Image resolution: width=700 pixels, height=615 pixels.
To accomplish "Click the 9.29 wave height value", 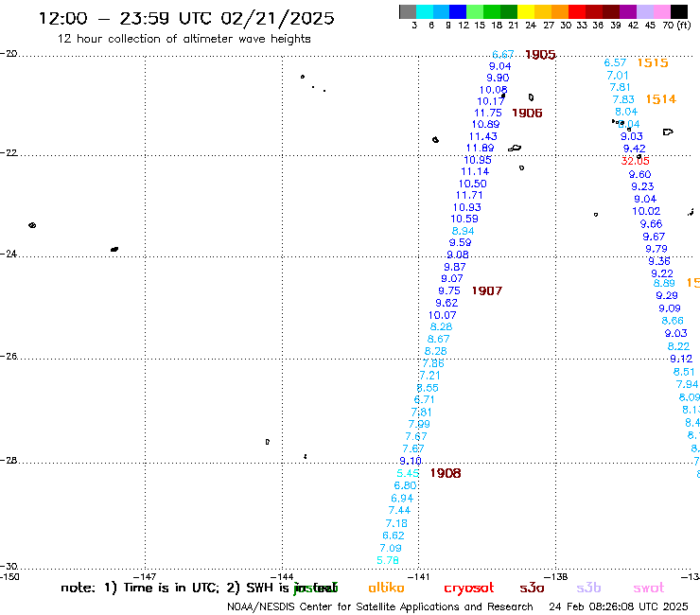I will (667, 295).
